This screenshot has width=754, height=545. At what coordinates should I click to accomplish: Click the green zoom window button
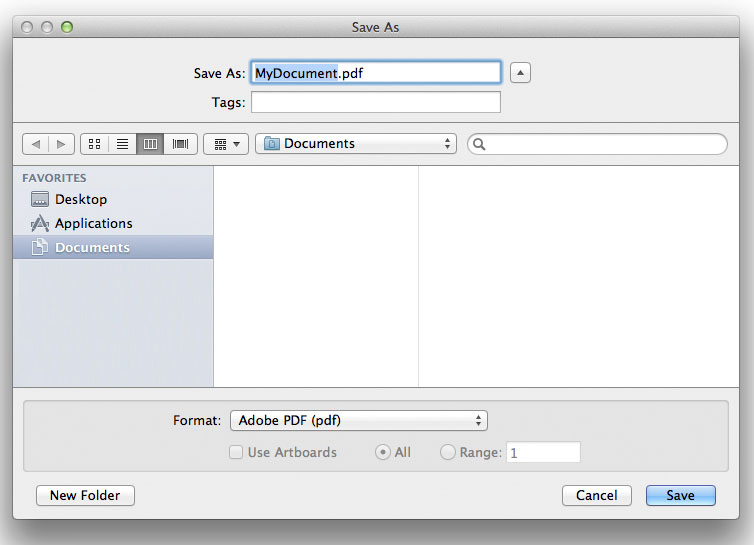coord(67,27)
